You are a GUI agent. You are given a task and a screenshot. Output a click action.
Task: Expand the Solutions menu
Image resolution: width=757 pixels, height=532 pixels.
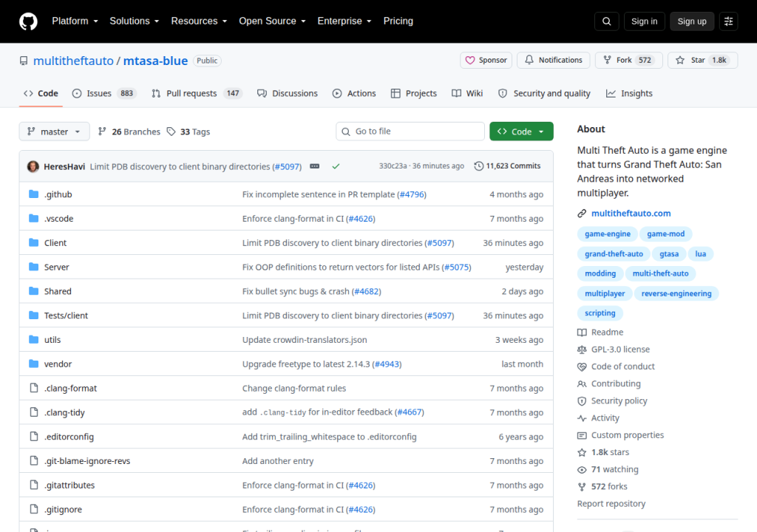coord(135,21)
